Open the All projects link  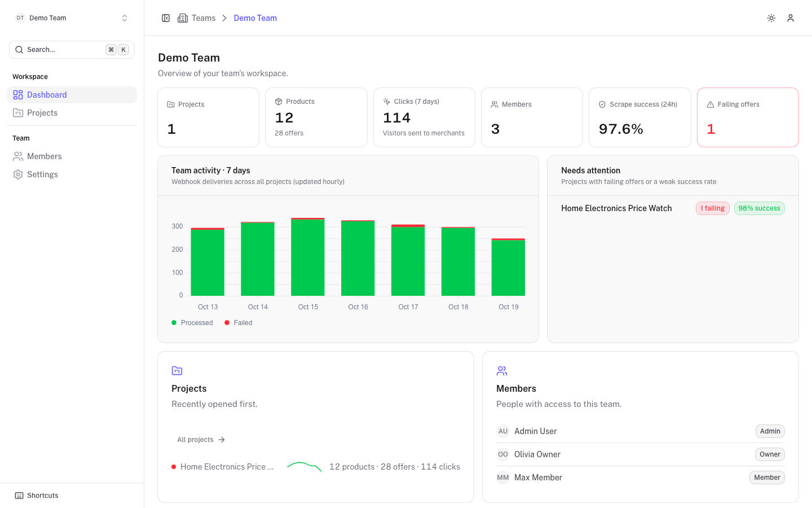coord(201,440)
